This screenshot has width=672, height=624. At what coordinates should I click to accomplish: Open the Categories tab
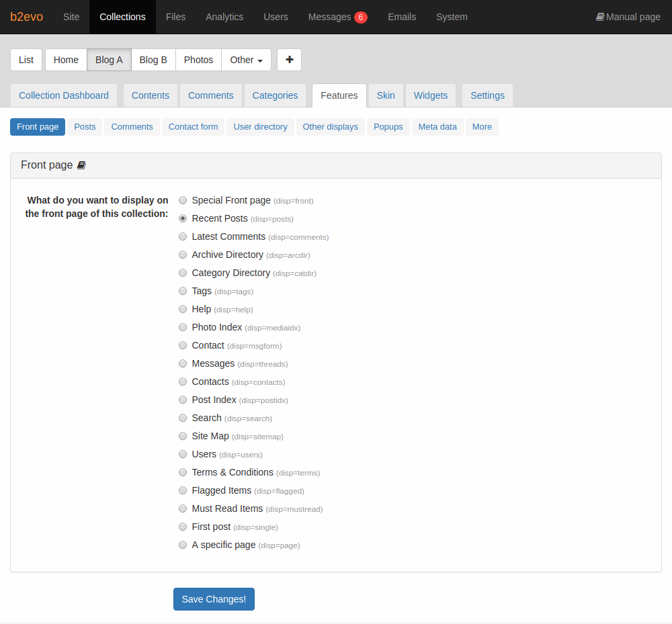[x=275, y=95]
